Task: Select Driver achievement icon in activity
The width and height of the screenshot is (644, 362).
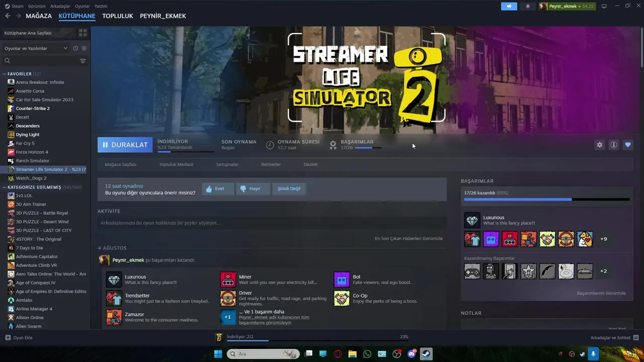Action: [x=228, y=298]
